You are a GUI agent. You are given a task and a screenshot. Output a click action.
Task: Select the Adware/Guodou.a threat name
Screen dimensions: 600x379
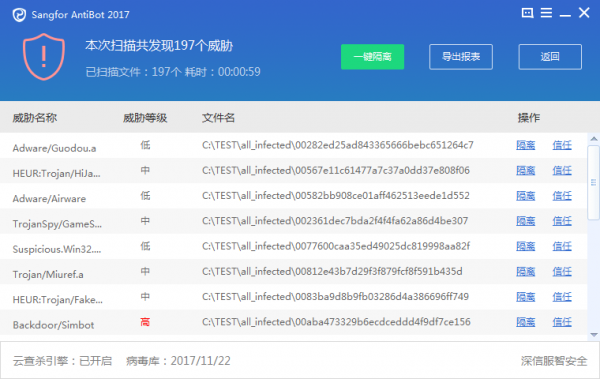[x=54, y=148]
